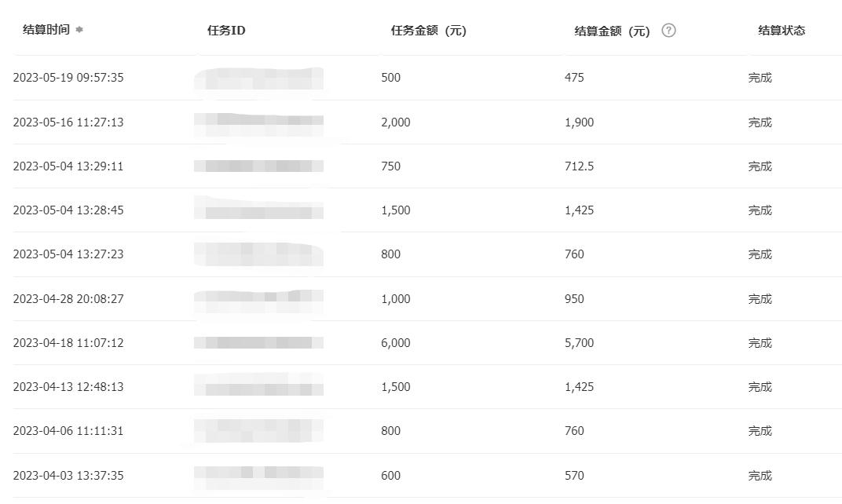Select the 任务金额 (元) column header

coord(429,31)
